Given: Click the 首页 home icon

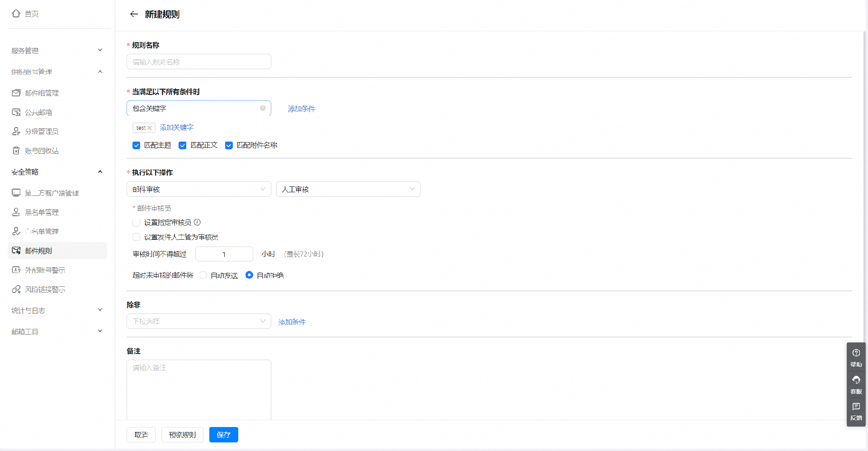Looking at the screenshot, I should click(16, 14).
